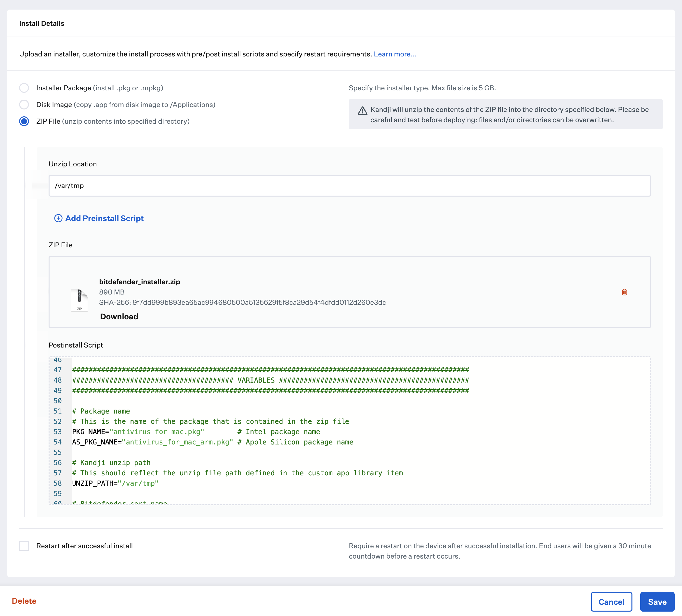Screen dimensions: 682x616
Task: Click line 52 zip file comment
Action: pos(210,421)
